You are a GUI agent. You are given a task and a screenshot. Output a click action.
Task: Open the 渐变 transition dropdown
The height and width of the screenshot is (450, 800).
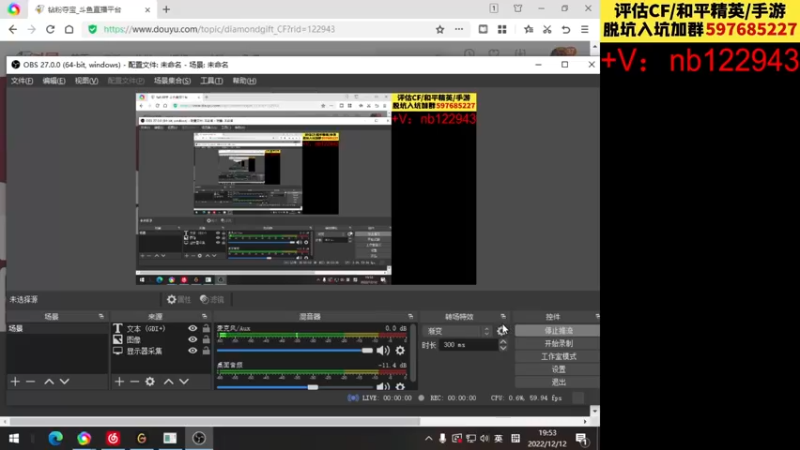(458, 331)
